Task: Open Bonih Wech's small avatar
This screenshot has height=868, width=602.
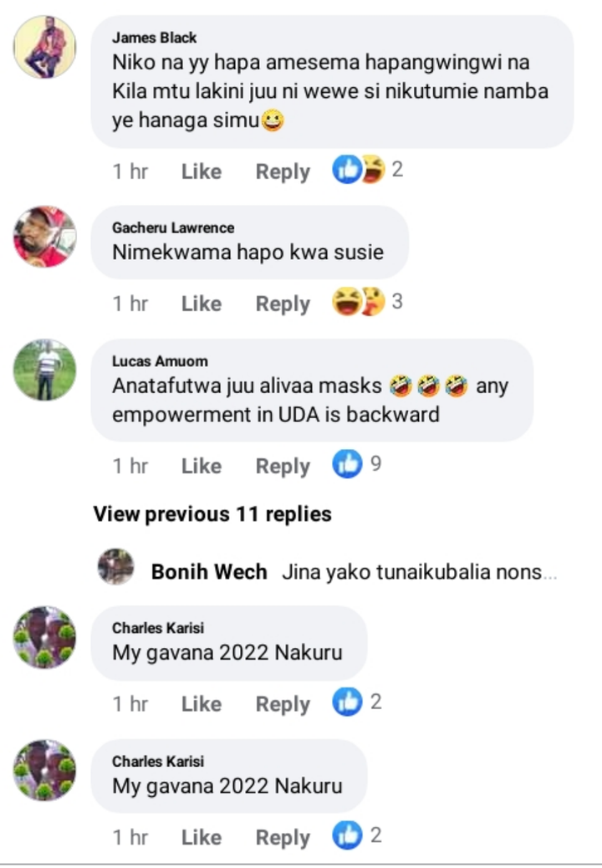Action: (115, 567)
